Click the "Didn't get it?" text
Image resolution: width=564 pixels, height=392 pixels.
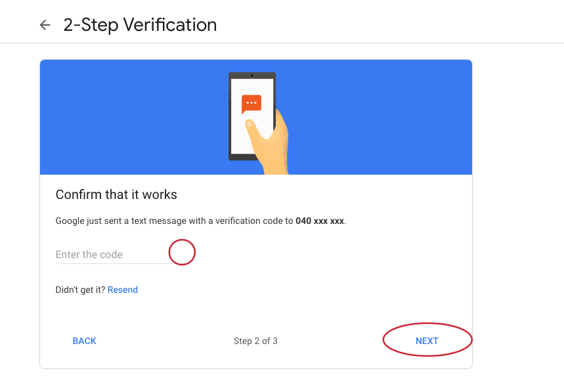tap(80, 290)
